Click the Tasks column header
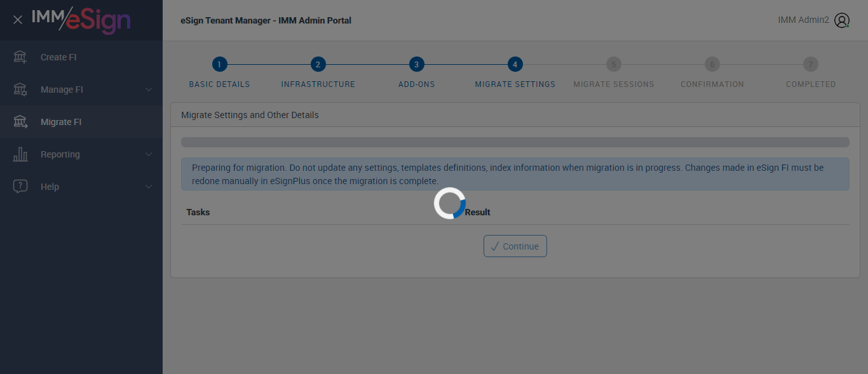Screen dimensions: 868x374 point(198,212)
